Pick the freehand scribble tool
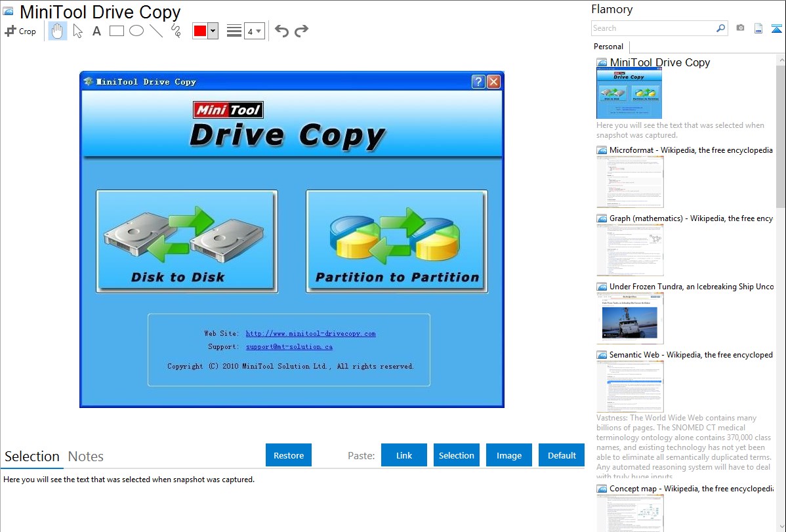This screenshot has width=786, height=532. pyautogui.click(x=176, y=31)
